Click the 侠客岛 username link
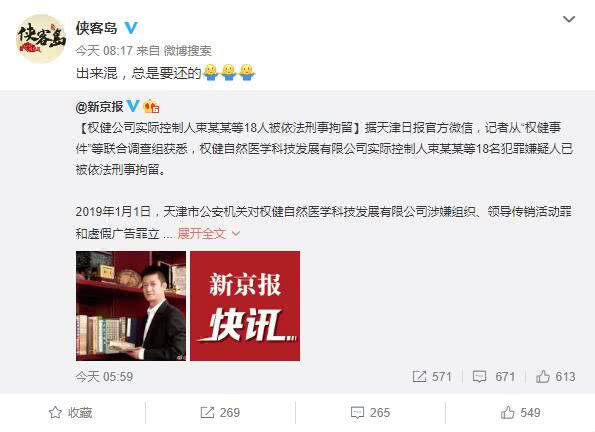The width and height of the screenshot is (595, 432). pyautogui.click(x=96, y=28)
